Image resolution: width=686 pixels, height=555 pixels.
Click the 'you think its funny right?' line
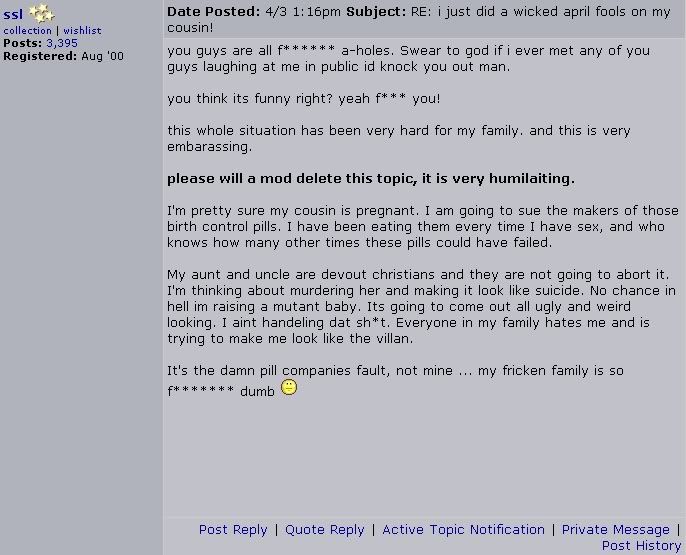pos(304,98)
